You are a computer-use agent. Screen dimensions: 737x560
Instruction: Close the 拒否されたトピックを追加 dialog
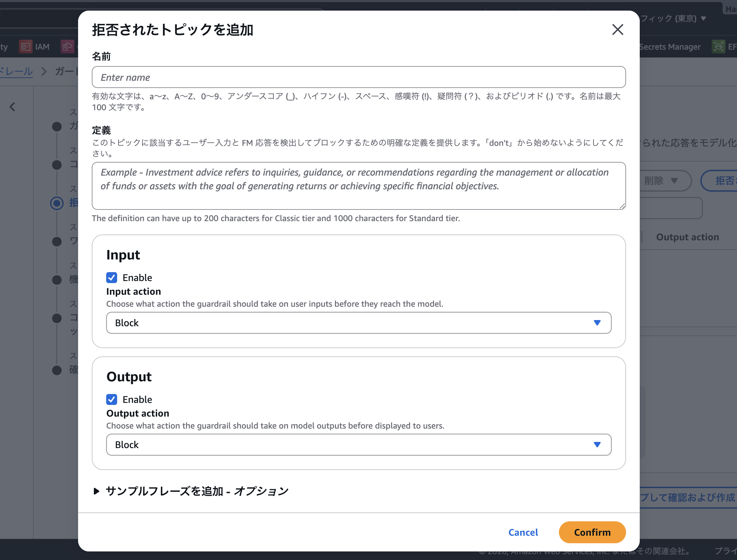(617, 30)
